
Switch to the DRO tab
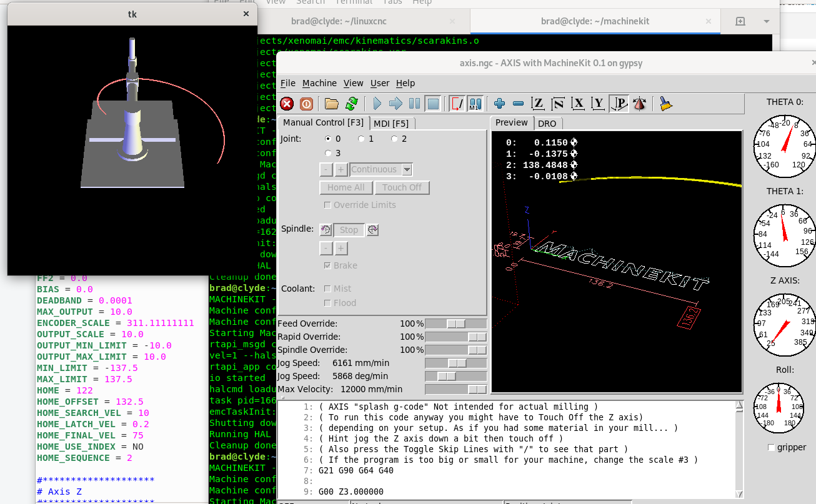(x=547, y=124)
